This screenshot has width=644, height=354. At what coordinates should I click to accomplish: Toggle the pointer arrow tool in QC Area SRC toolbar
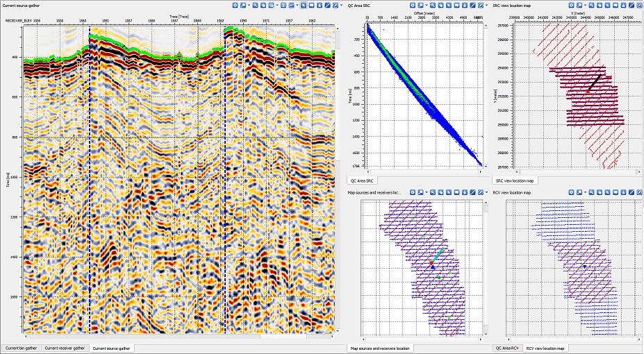click(x=449, y=5)
